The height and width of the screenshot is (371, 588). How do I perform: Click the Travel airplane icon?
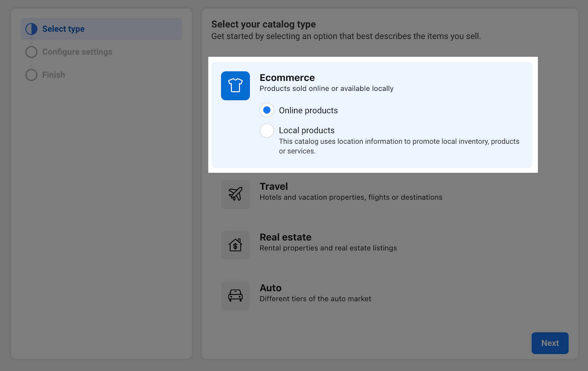235,194
